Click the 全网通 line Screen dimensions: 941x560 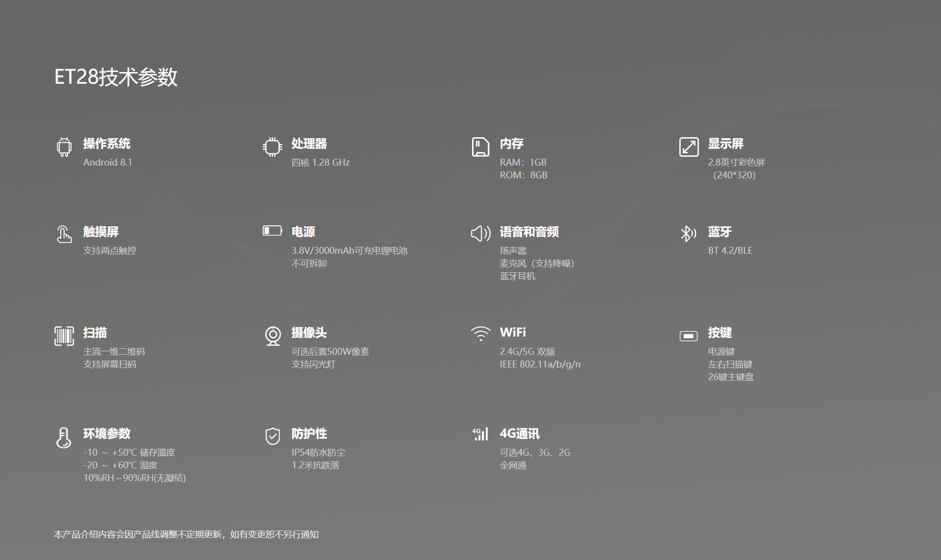pos(513,465)
